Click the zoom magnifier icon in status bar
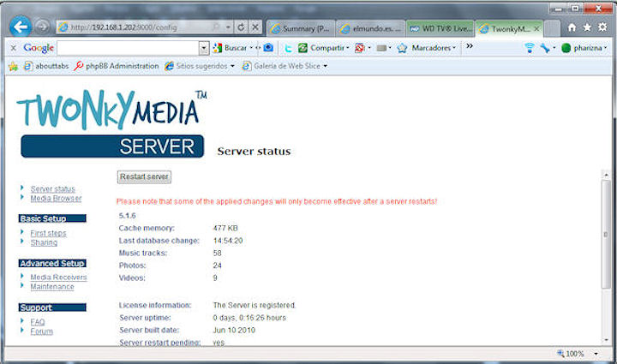The height and width of the screenshot is (364, 617). pos(560,354)
